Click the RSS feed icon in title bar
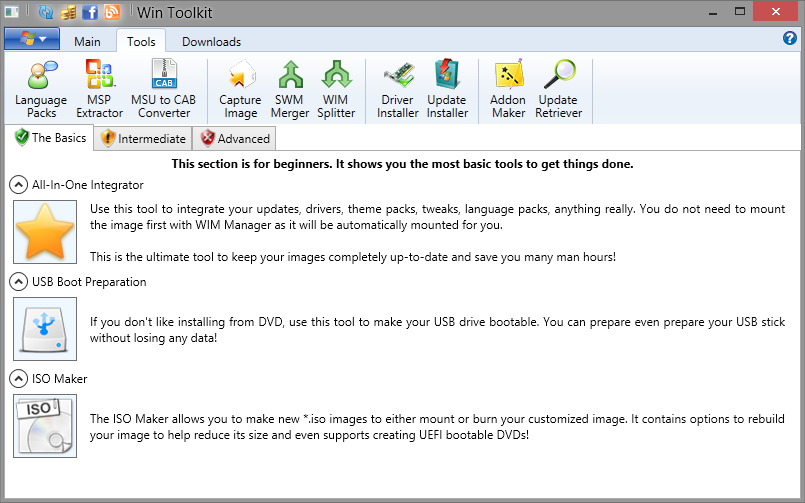Screen dimensions: 805x503 click(x=112, y=12)
